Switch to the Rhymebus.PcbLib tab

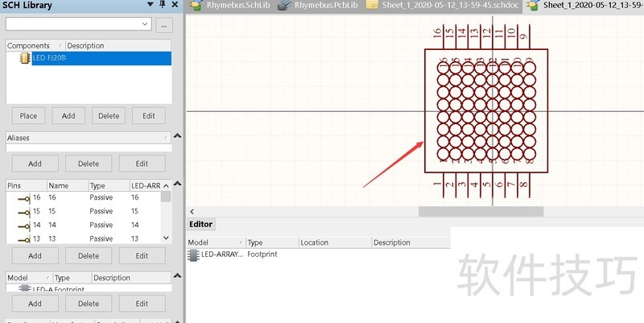click(x=319, y=6)
